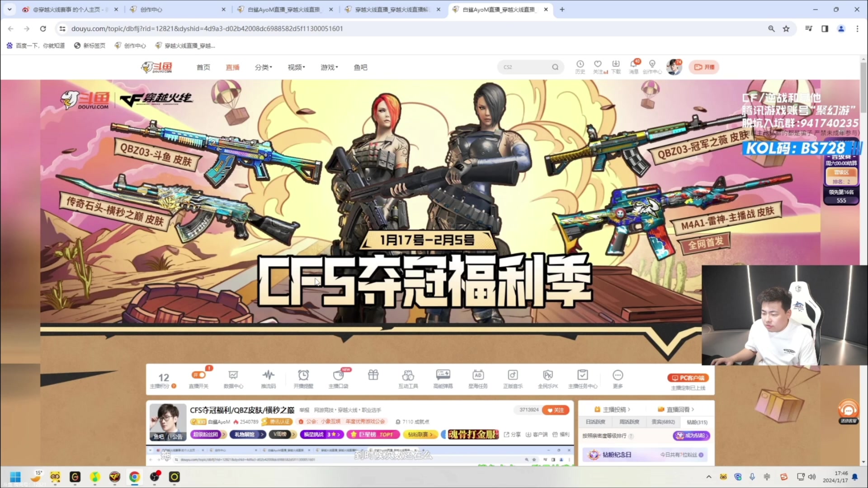868x488 pixels.
Task: Switch to the 周活跃度 ranking tab
Action: [x=629, y=422]
